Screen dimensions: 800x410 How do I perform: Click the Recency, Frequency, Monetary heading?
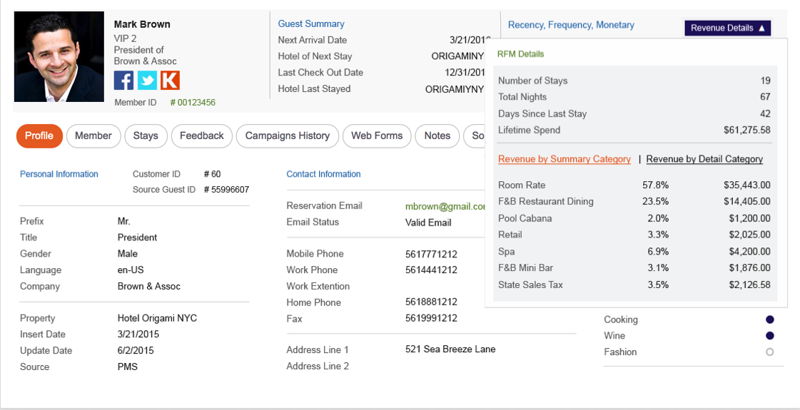tap(571, 25)
